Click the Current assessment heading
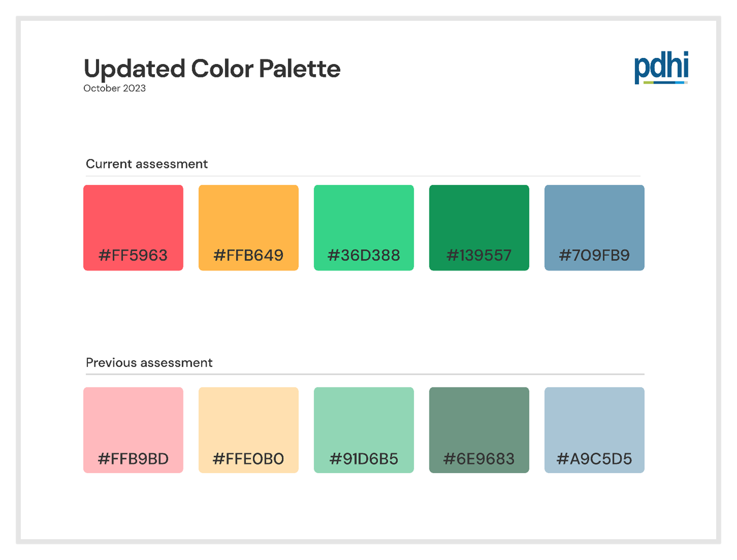This screenshot has width=737, height=560. tap(147, 164)
